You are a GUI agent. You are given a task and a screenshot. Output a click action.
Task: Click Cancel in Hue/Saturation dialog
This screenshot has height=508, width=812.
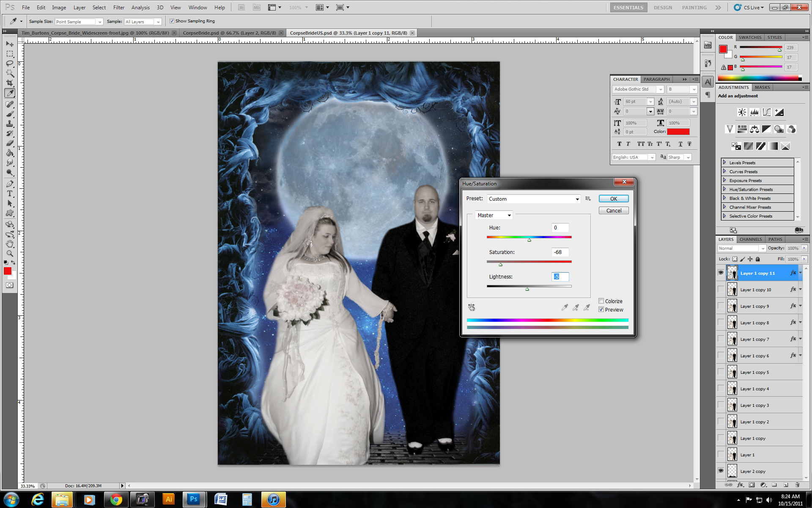point(613,210)
